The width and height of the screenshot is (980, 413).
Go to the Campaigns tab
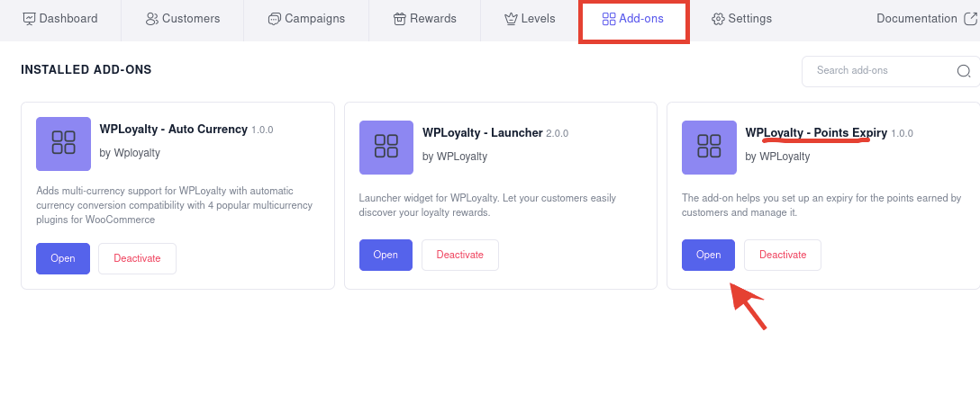pyautogui.click(x=306, y=19)
